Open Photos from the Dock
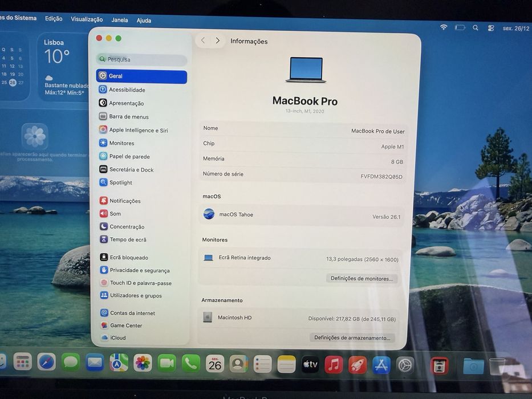532x399 pixels. 143,363
